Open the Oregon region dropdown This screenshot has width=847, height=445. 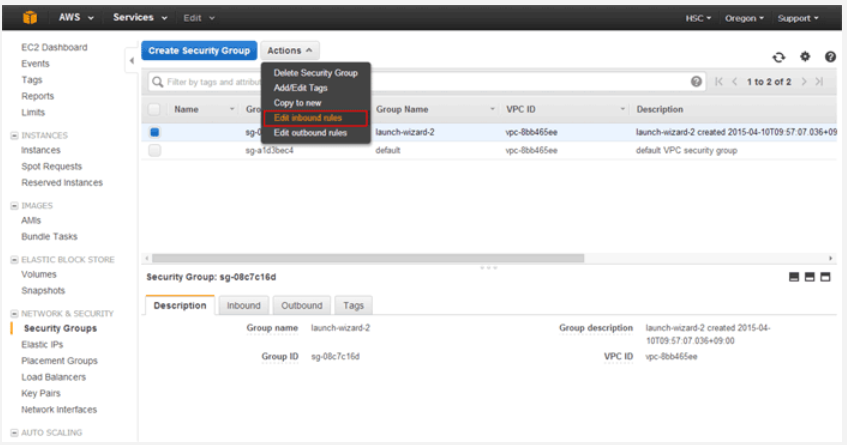(744, 18)
